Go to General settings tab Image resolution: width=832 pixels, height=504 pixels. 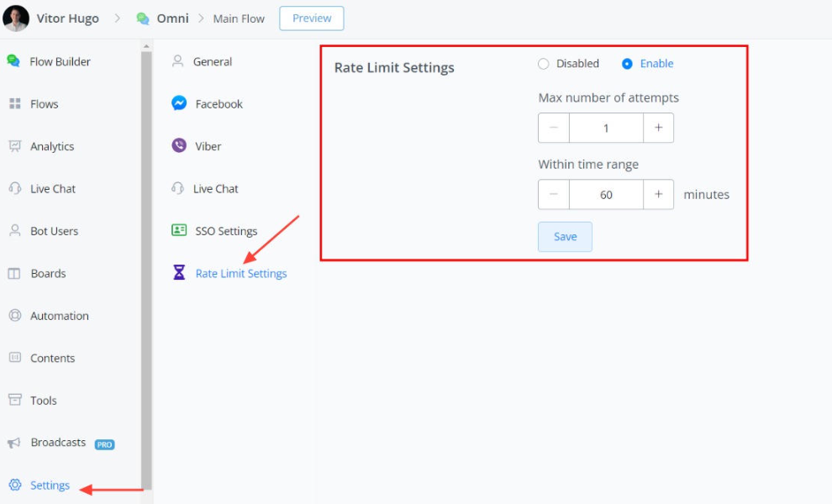(212, 61)
